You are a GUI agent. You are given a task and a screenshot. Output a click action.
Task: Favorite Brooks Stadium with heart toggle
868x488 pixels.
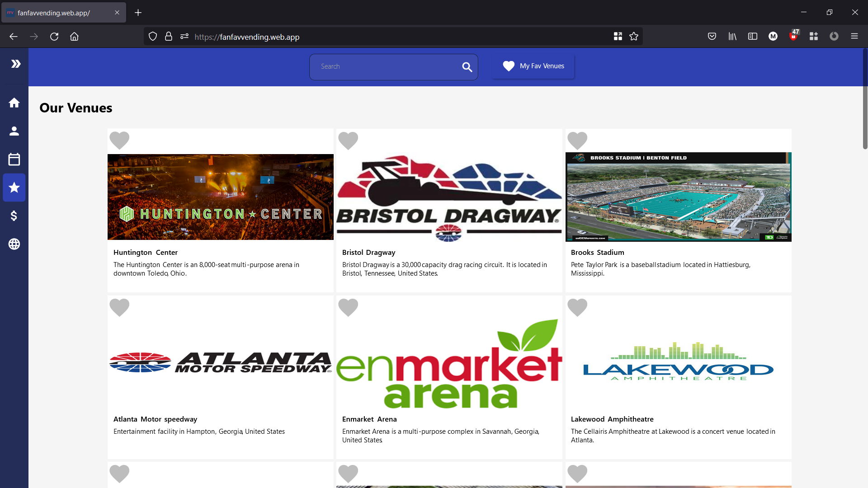[577, 141]
